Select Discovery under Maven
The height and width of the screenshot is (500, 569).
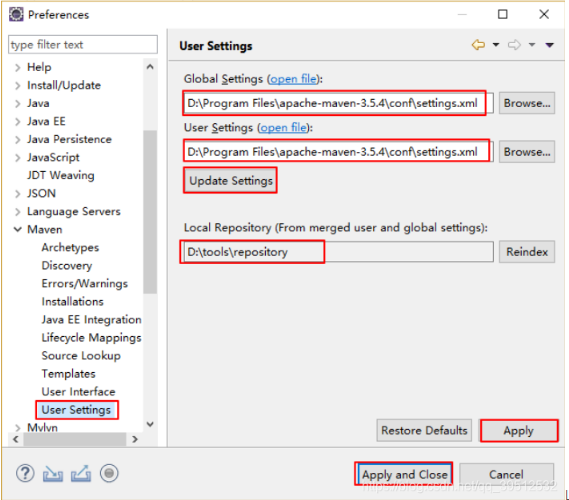(67, 266)
